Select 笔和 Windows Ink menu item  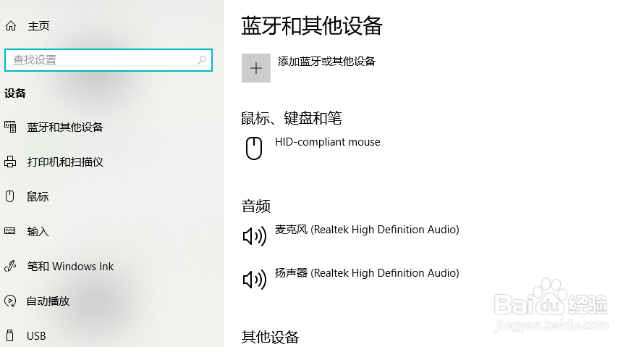(x=70, y=267)
